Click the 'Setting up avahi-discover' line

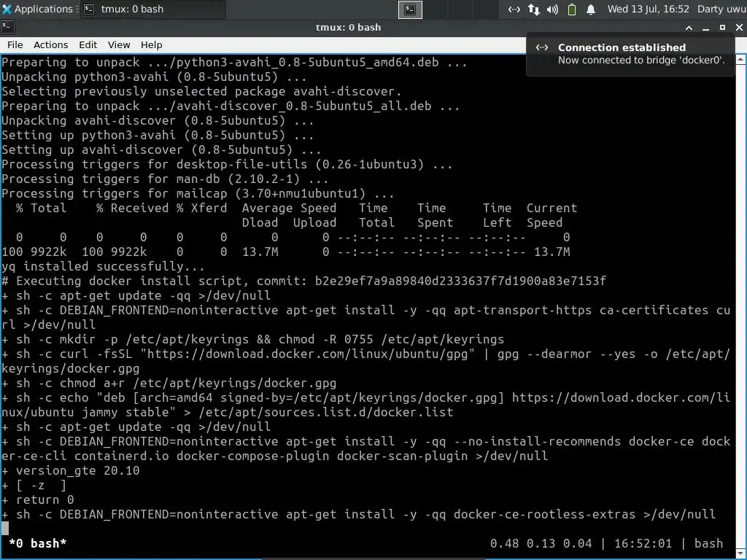[161, 149]
